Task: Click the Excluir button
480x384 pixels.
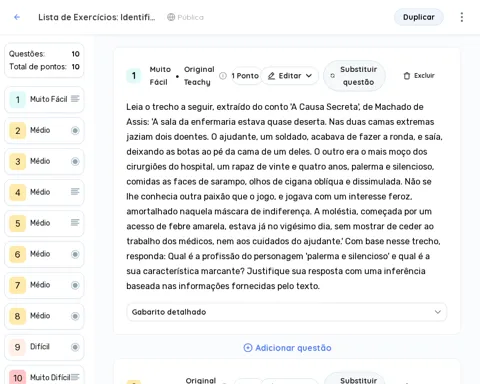Action: [419, 76]
